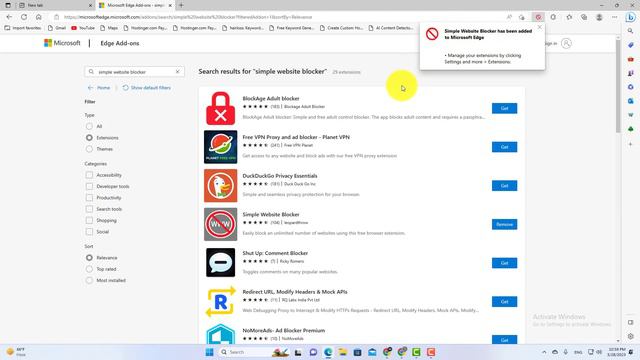
Task: Click the add-ons search input field
Action: click(x=134, y=72)
